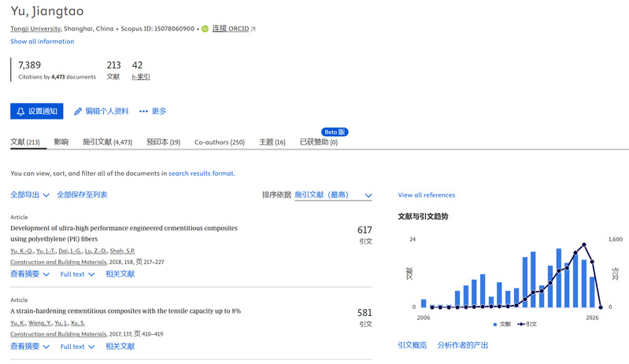Image resolution: width=629 pixels, height=364 pixels.
Task: Click 编辑个人资料 link
Action: [107, 112]
